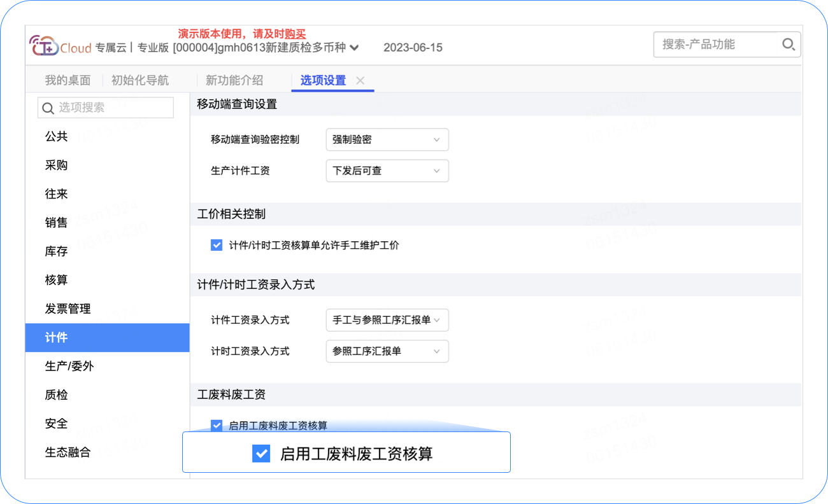Click the magnifier icon in 选项搜索 box
Screen dimensions: 828x504
point(48,108)
